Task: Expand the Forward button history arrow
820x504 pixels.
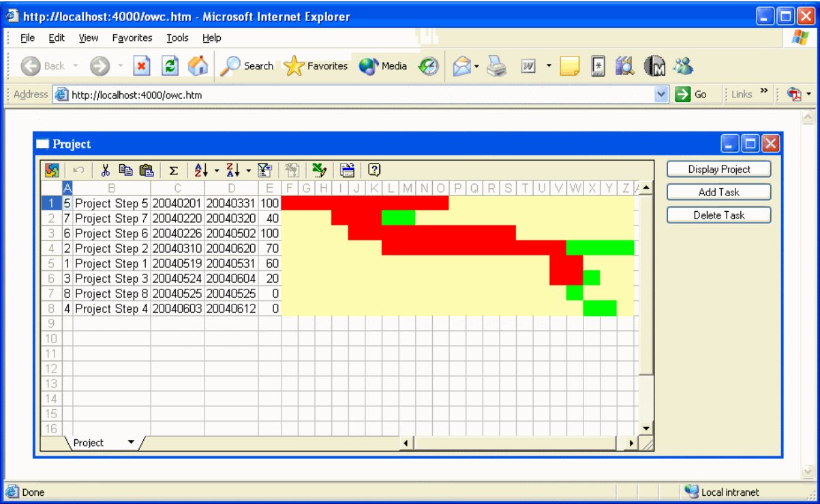Action: click(x=120, y=66)
